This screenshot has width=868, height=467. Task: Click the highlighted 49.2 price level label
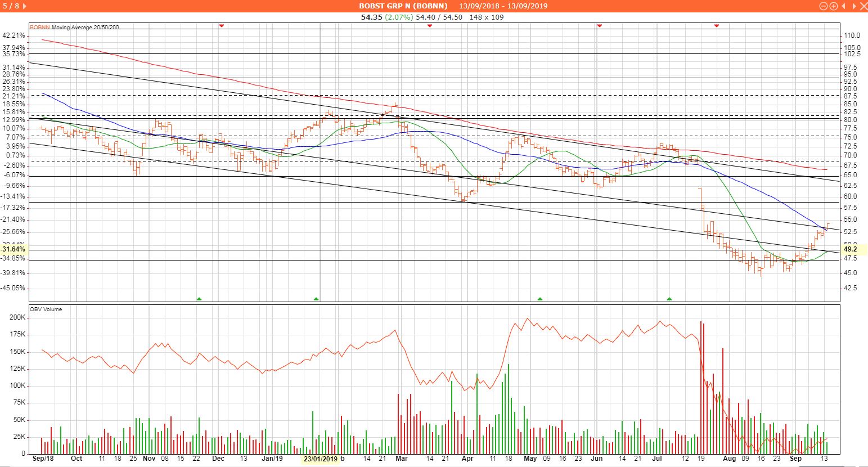tap(850, 249)
